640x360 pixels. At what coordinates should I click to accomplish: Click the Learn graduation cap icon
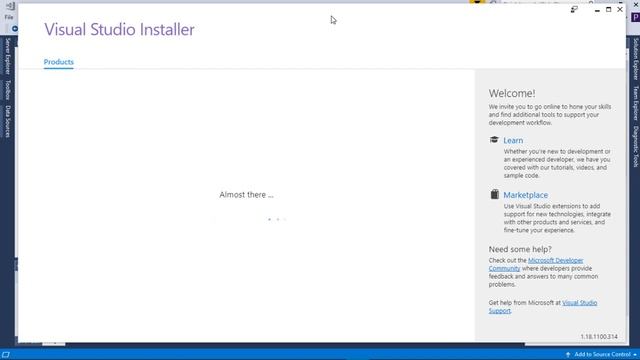point(494,140)
